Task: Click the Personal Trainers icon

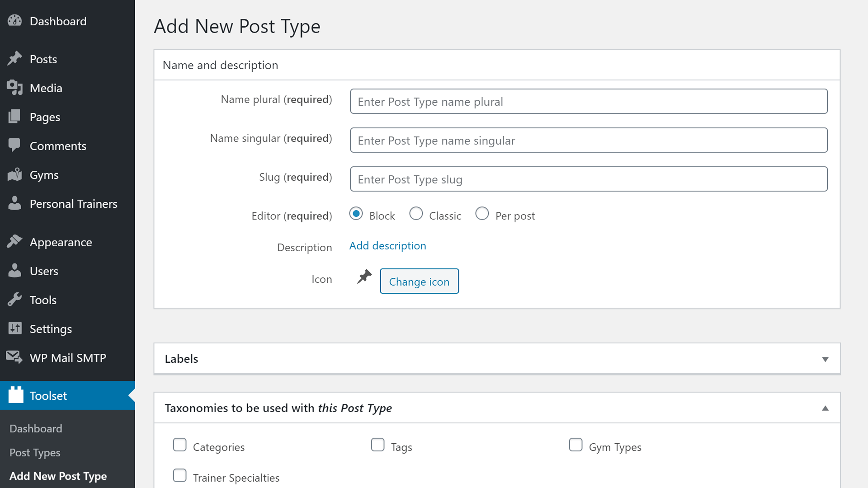Action: [x=15, y=204]
